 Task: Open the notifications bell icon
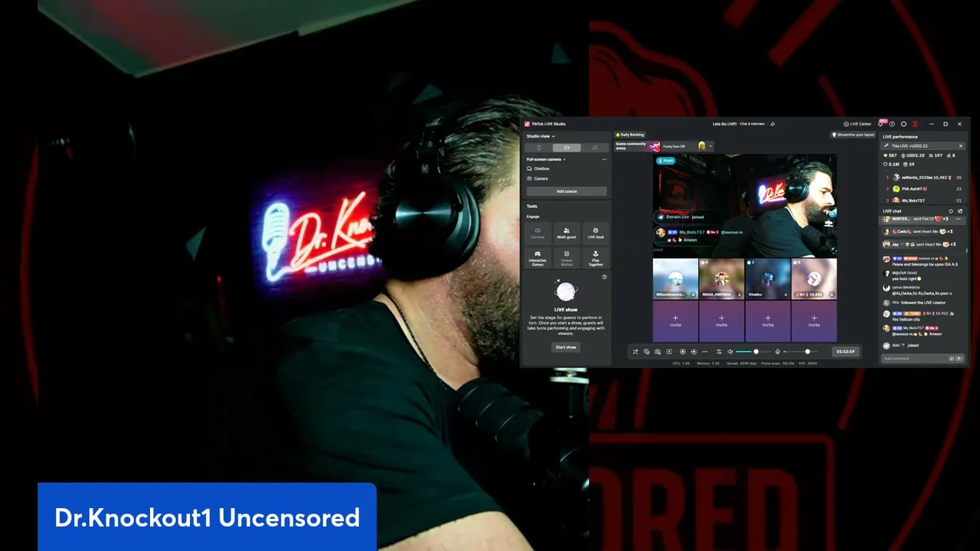881,123
